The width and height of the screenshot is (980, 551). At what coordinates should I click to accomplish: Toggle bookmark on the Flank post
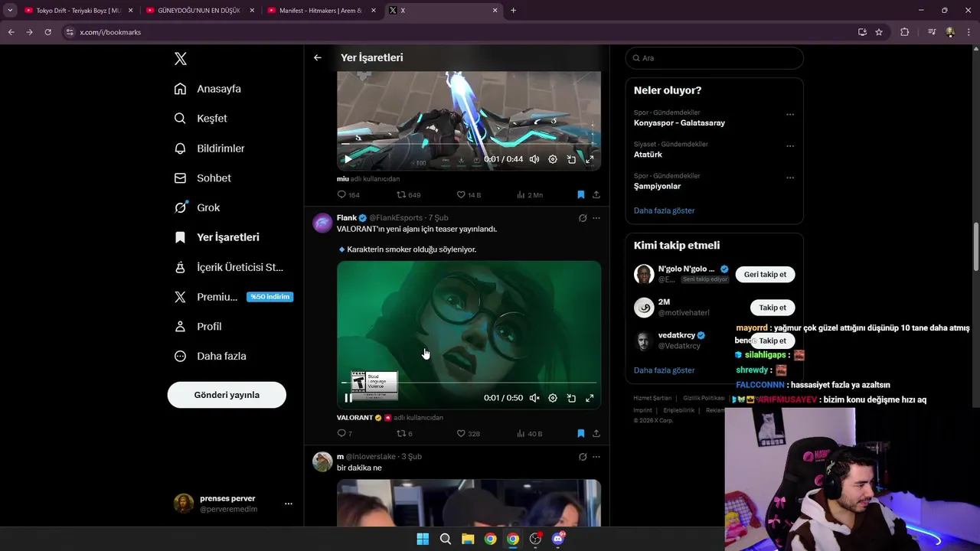tap(581, 434)
